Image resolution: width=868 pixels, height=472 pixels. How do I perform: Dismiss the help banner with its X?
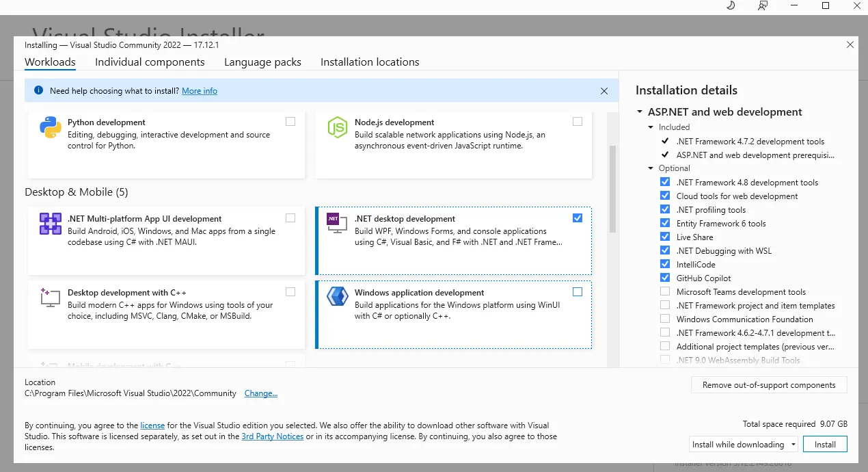coord(604,90)
